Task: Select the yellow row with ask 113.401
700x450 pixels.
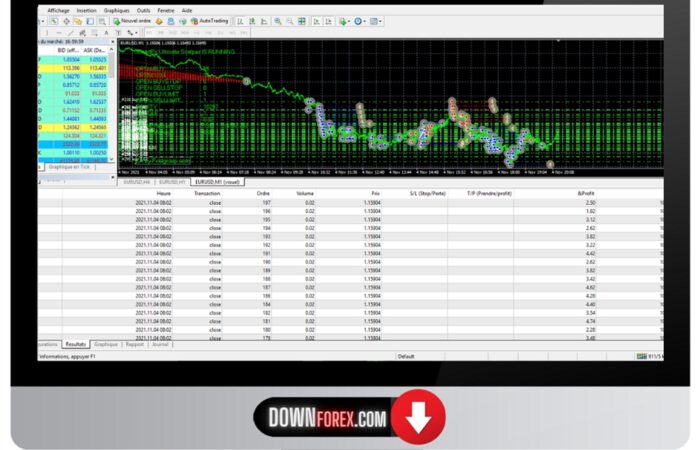Action: [74, 68]
